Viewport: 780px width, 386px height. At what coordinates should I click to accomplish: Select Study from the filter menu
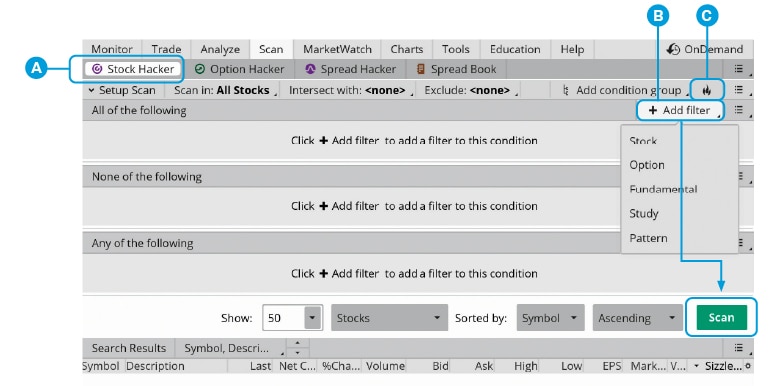[x=644, y=214]
